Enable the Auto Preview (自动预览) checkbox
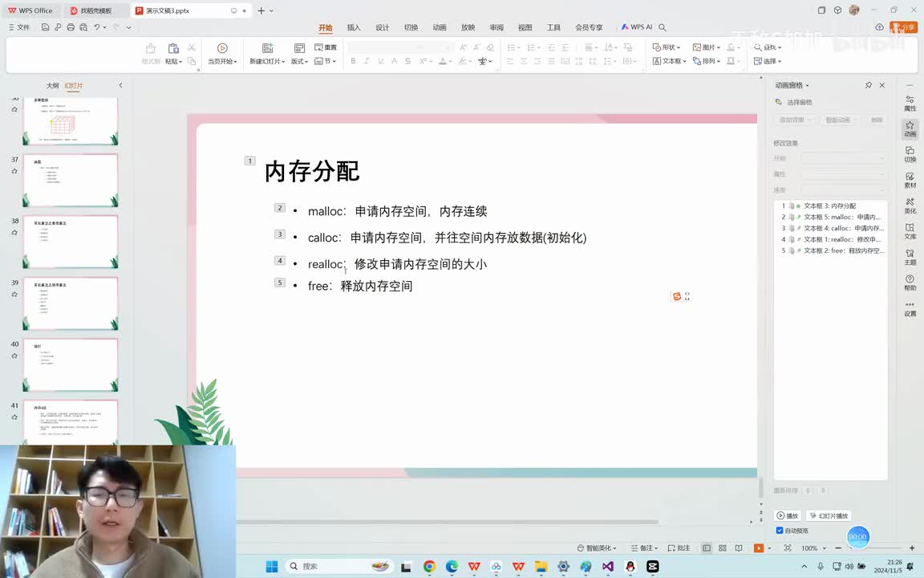924x578 pixels. click(780, 530)
